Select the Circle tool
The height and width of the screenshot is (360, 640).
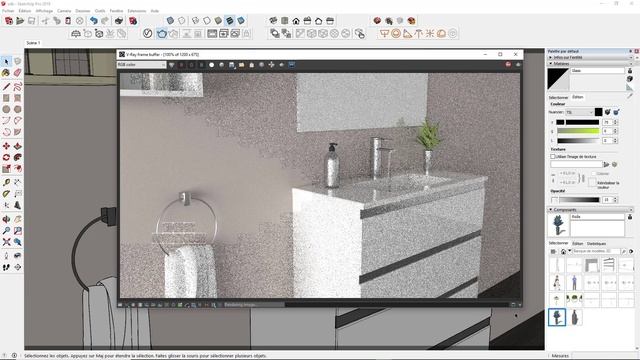point(6,109)
